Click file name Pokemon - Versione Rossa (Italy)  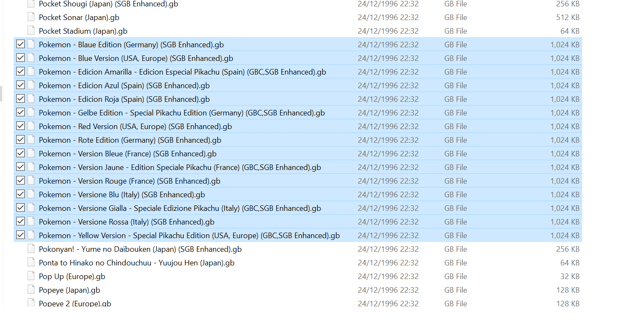pos(127,222)
